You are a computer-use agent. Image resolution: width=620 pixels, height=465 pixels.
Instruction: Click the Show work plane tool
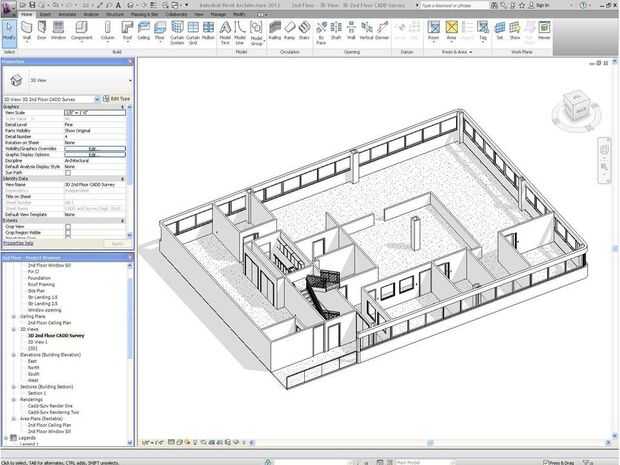coord(514,31)
